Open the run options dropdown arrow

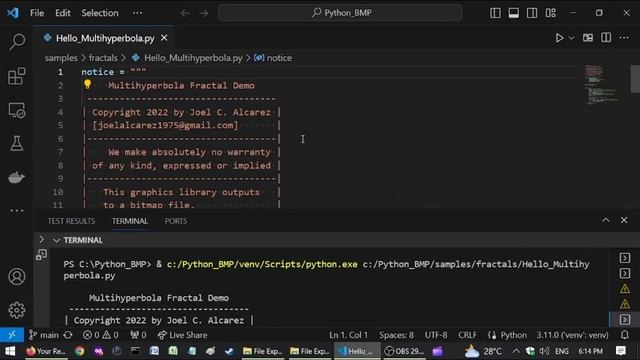coord(571,38)
